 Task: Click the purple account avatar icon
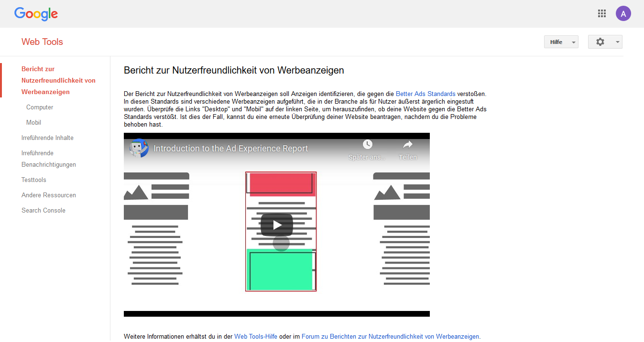point(623,13)
